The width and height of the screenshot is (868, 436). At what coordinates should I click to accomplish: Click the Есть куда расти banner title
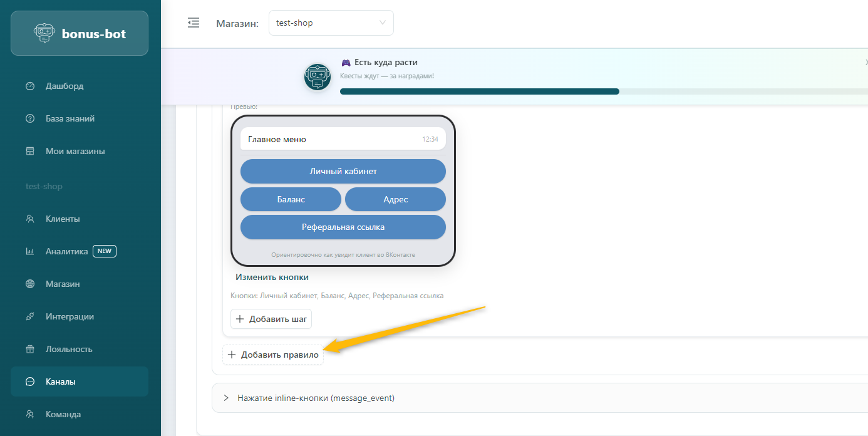tap(386, 63)
